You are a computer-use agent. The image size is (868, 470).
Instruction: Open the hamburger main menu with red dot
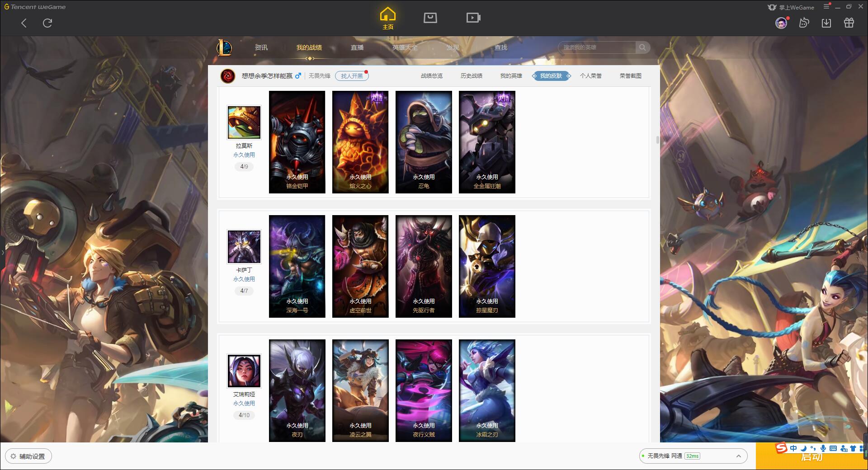coord(826,6)
